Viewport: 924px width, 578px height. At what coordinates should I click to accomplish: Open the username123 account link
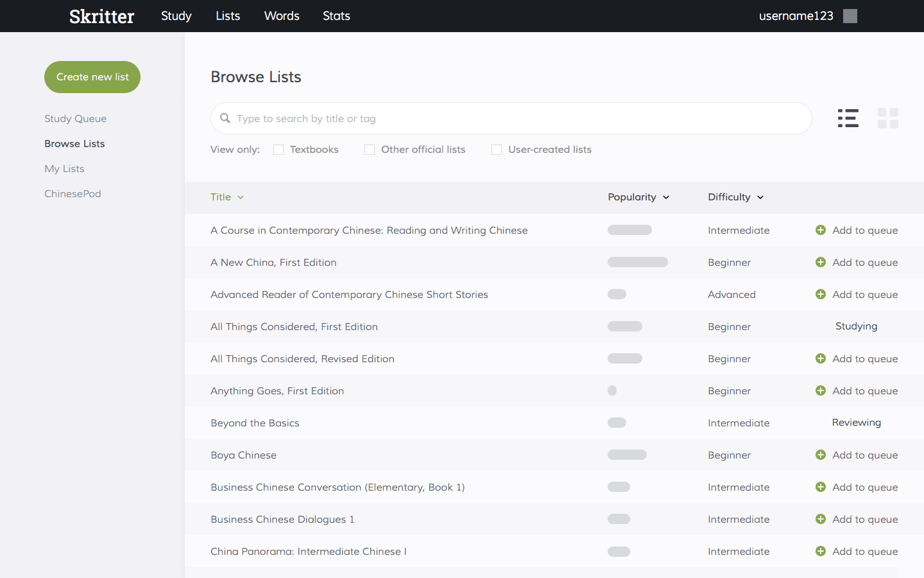tap(796, 16)
